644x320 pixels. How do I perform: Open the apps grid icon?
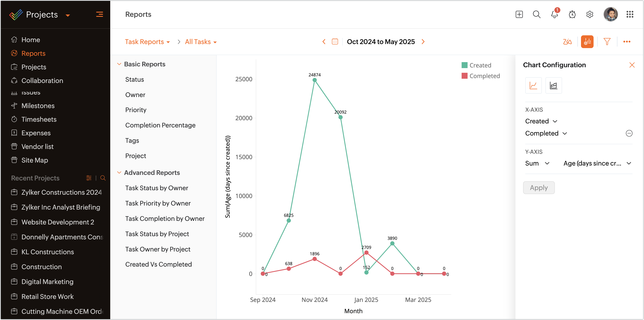(630, 14)
